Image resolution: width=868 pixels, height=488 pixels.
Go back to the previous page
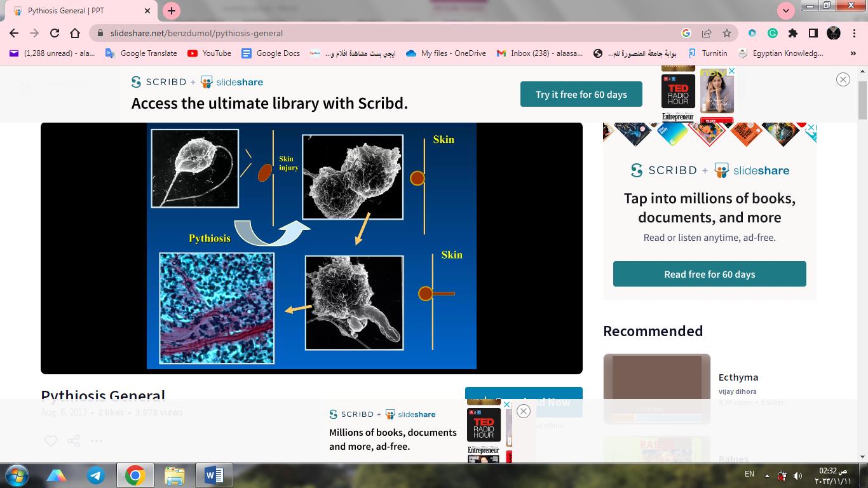14,33
